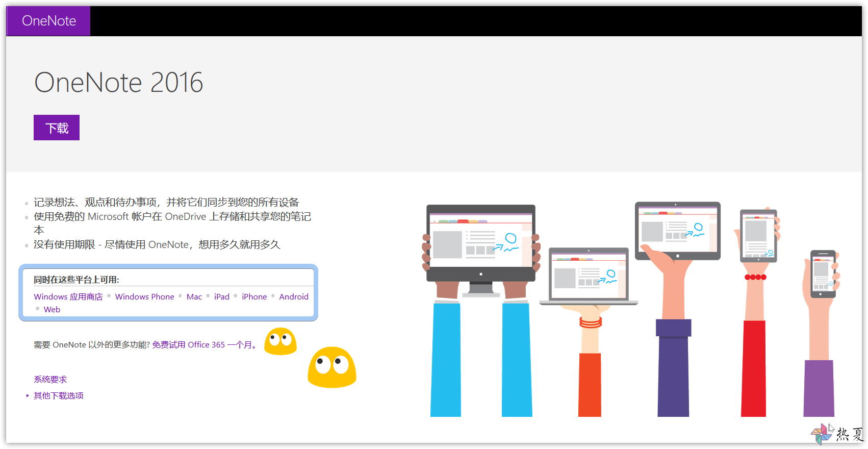Open the Windows 应用商店 link

tap(68, 296)
